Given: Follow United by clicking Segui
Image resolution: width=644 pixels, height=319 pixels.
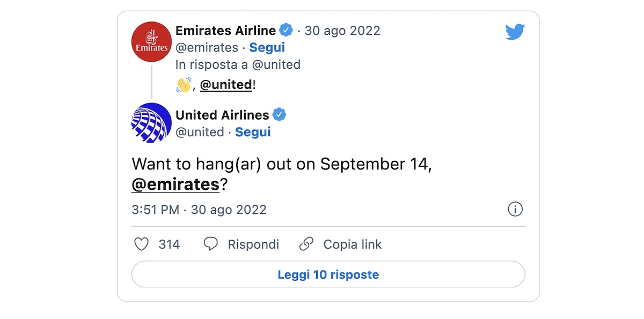Looking at the screenshot, I should [x=252, y=132].
